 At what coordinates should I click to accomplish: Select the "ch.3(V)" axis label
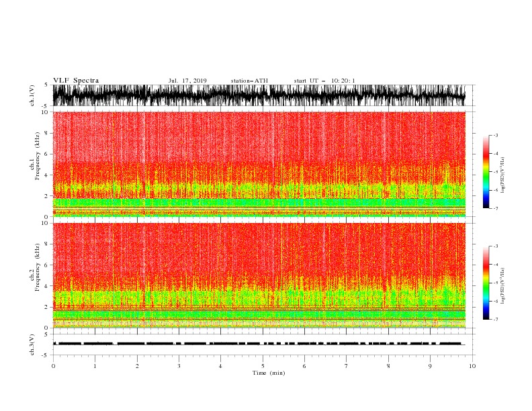32,345
